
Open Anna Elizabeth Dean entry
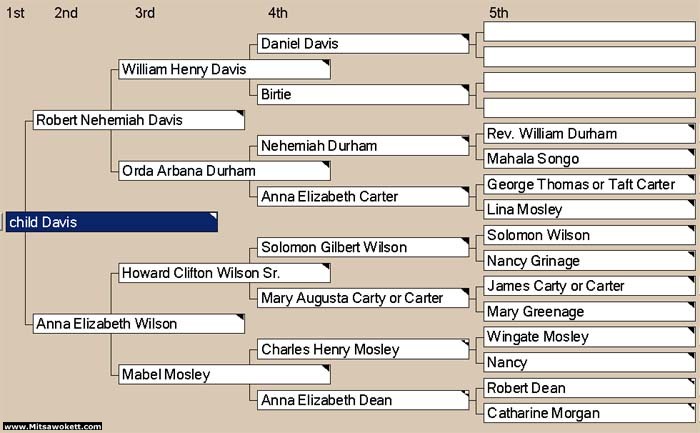363,400
